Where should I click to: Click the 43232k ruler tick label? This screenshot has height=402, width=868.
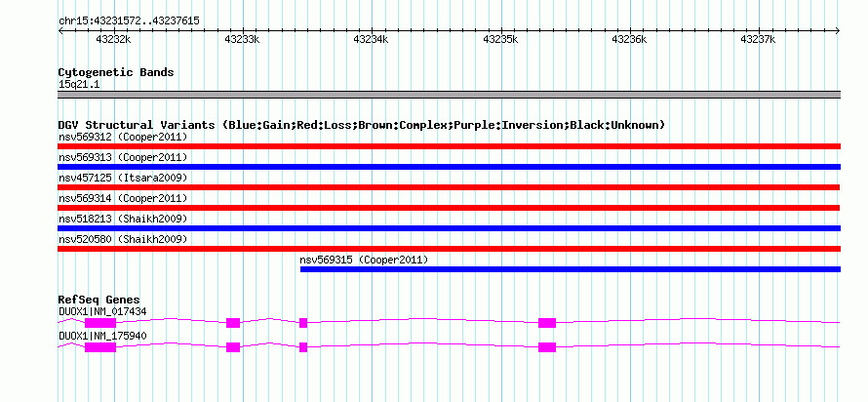click(113, 39)
